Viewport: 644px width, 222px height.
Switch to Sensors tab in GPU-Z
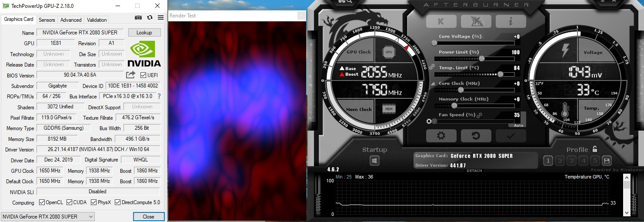(x=47, y=20)
